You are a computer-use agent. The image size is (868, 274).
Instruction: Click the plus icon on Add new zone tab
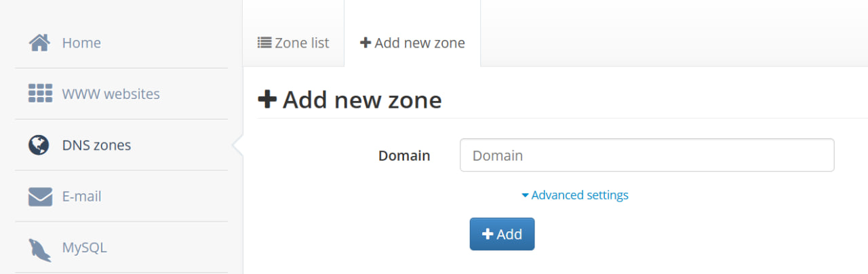pos(366,43)
